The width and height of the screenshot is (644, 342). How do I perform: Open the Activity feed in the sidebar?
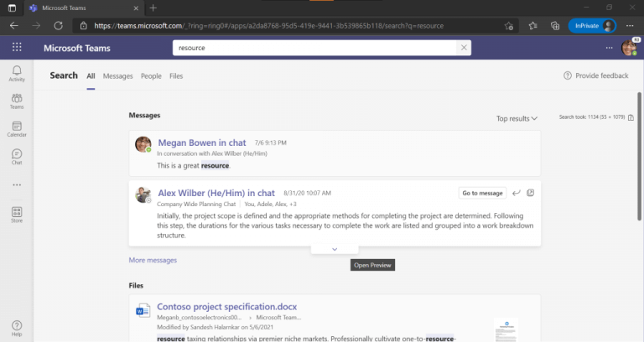point(17,74)
